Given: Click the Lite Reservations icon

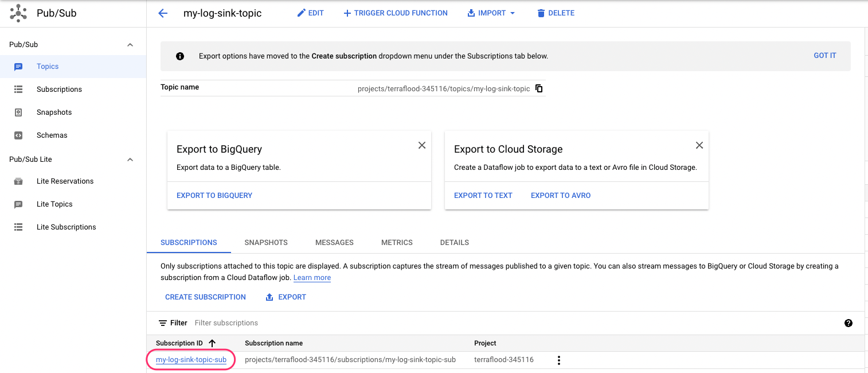Looking at the screenshot, I should [18, 181].
